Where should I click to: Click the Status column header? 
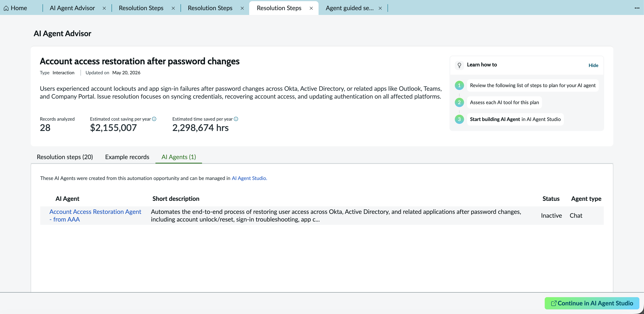[551, 199]
